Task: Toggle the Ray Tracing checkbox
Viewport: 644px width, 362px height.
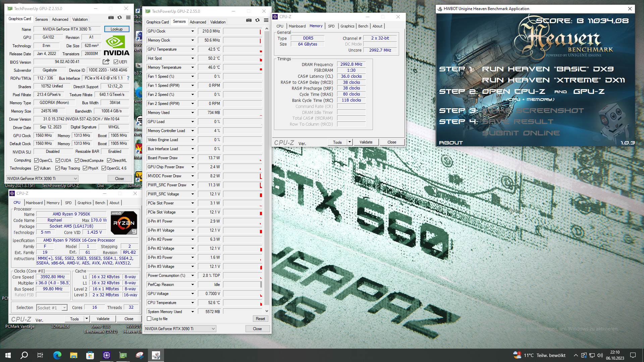Action: point(57,168)
